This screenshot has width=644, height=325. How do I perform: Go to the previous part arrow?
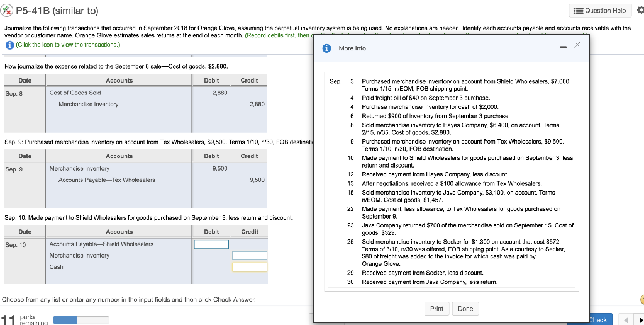[626, 321]
